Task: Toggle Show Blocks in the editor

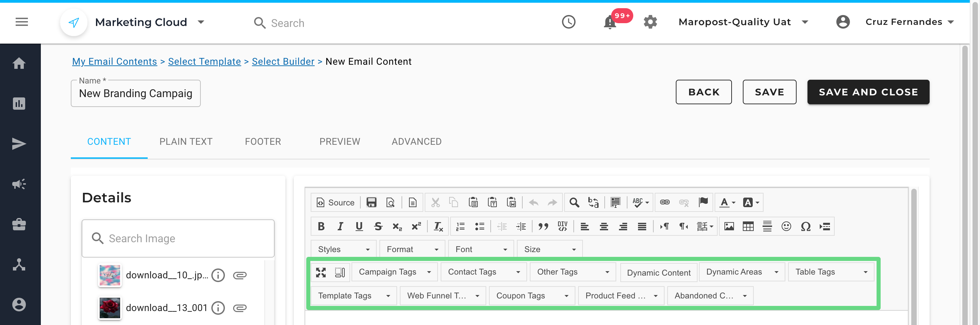Action: [x=340, y=273]
